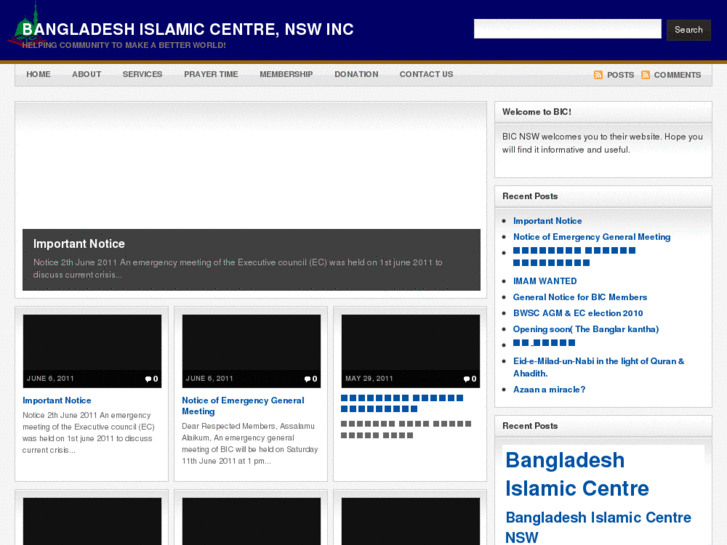Click the Comments RSS feed icon
The width and height of the screenshot is (727, 545).
(645, 75)
